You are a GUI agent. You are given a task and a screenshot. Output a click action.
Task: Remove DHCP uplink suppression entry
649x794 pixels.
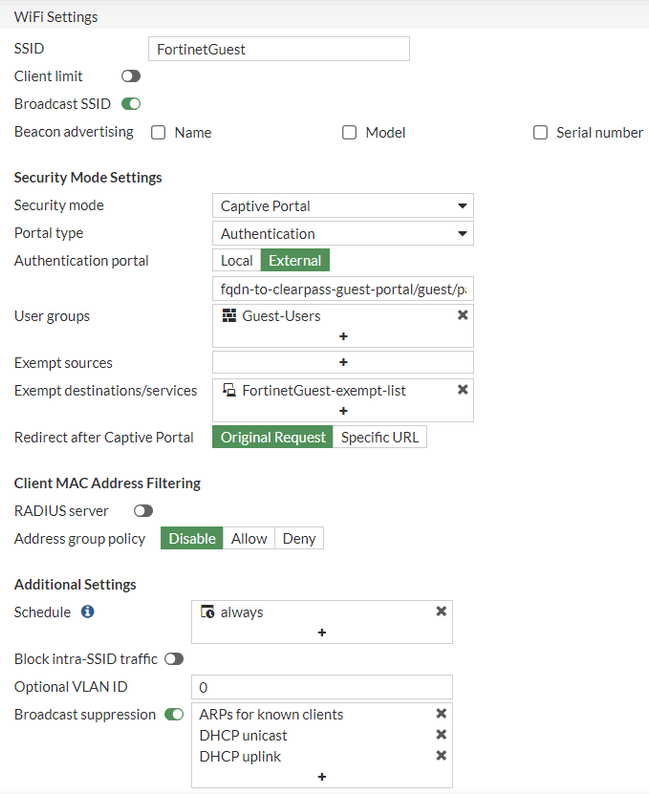[441, 756]
